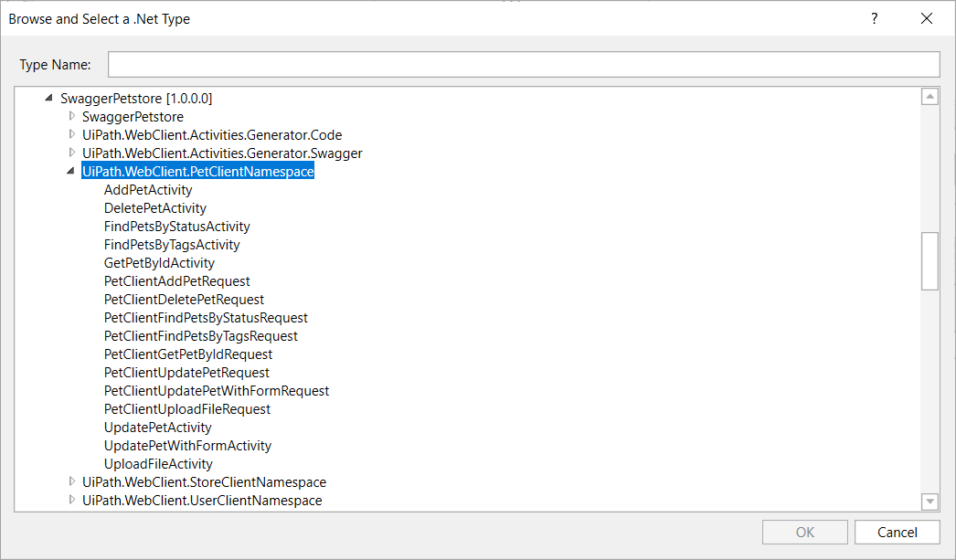Select the DeletePetActivity type

[x=154, y=207]
